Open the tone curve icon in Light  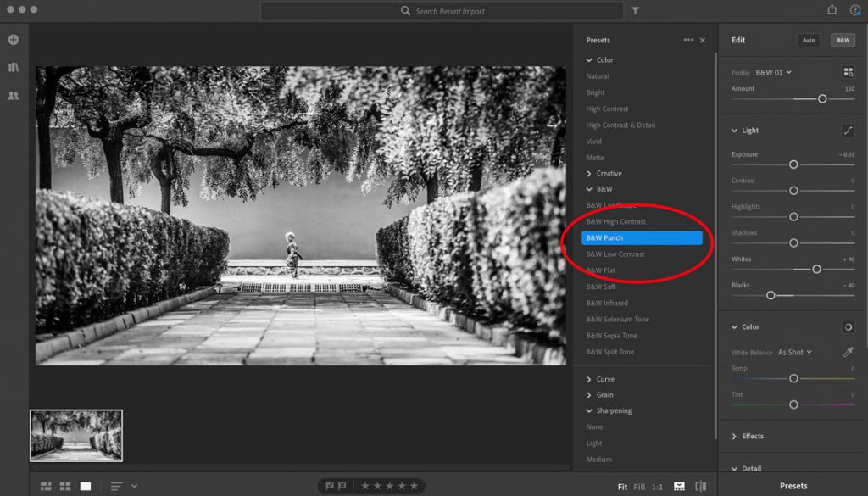(x=848, y=131)
